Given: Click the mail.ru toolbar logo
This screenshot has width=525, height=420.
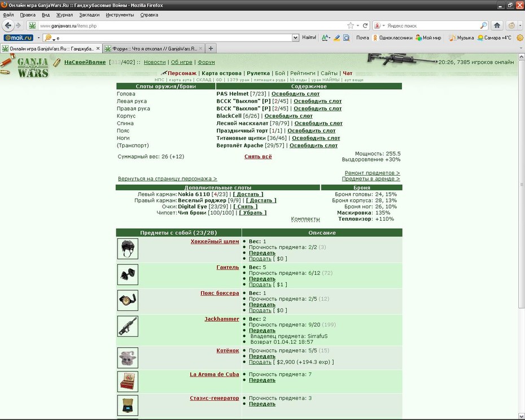Looking at the screenshot, I should click(19, 37).
